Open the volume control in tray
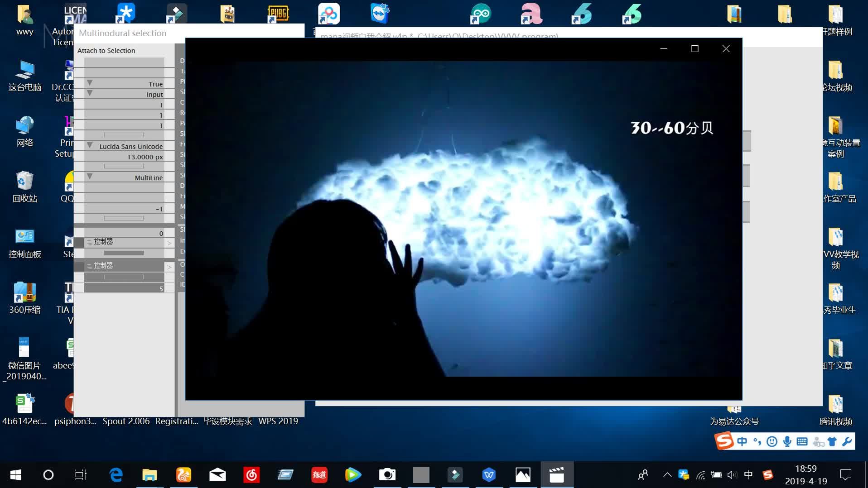This screenshot has height=488, width=868. [732, 475]
